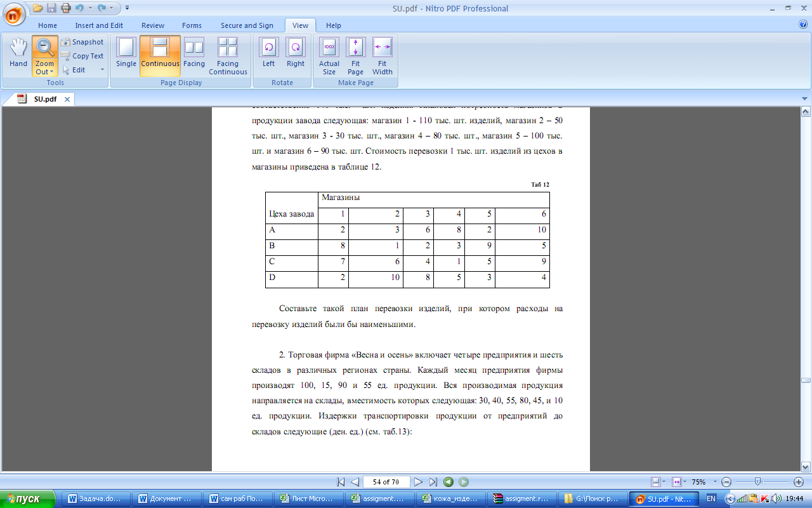Switch to Single page display
This screenshot has width=812, height=508.
pos(126,53)
